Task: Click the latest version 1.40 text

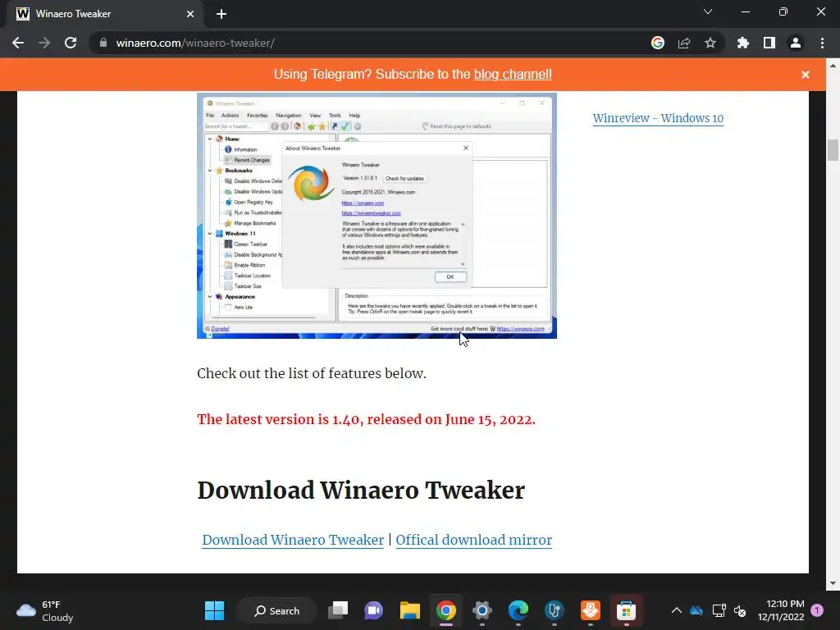Action: click(366, 419)
